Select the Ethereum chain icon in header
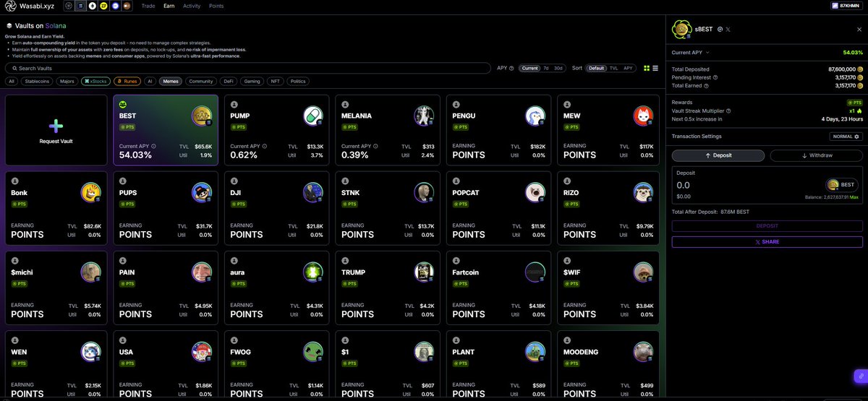The height and width of the screenshot is (401, 868). point(92,6)
